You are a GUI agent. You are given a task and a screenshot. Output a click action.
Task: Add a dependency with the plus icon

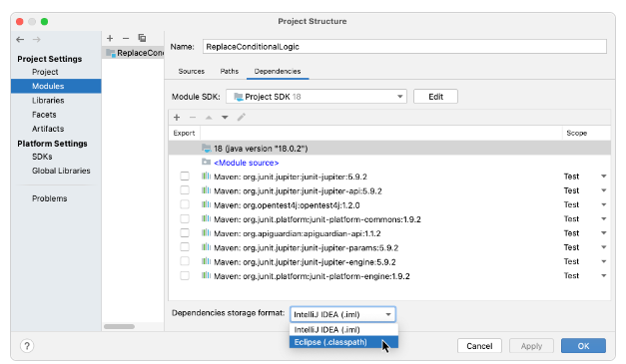point(177,118)
